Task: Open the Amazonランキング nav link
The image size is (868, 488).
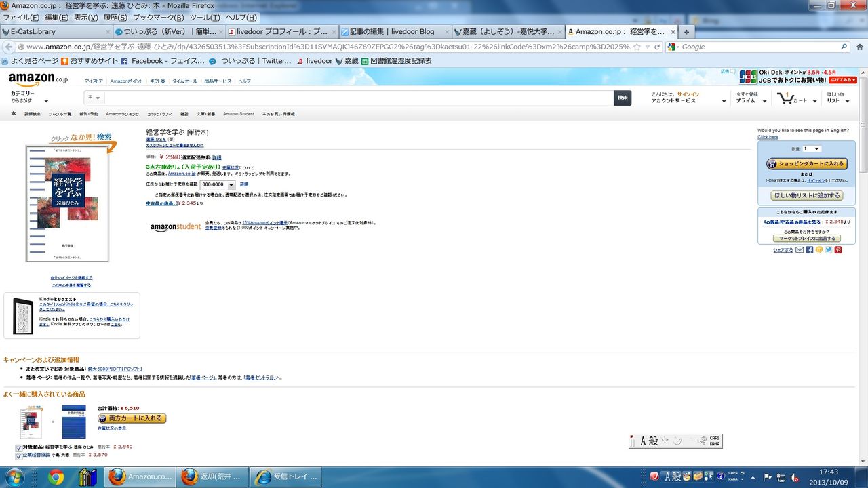Action: click(123, 114)
